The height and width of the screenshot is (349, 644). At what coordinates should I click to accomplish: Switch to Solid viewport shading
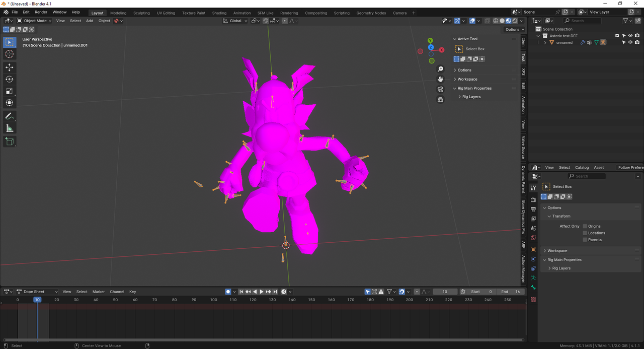[x=502, y=21]
